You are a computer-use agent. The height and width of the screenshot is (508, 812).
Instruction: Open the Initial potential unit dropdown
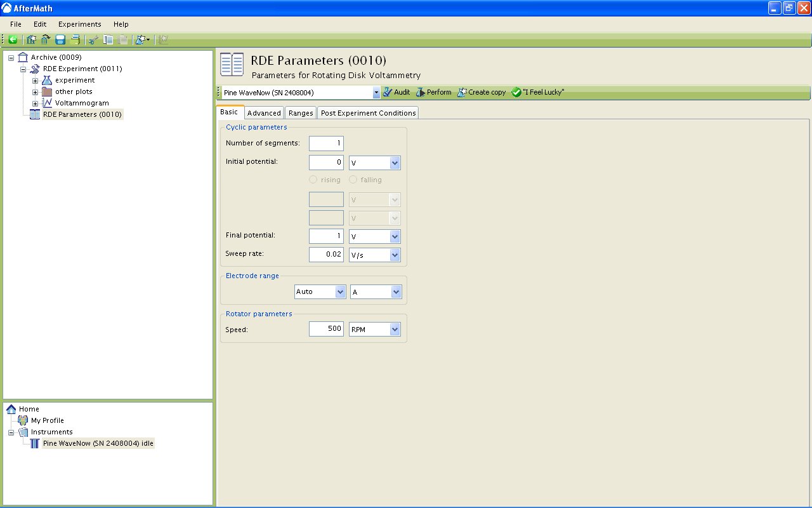(395, 163)
